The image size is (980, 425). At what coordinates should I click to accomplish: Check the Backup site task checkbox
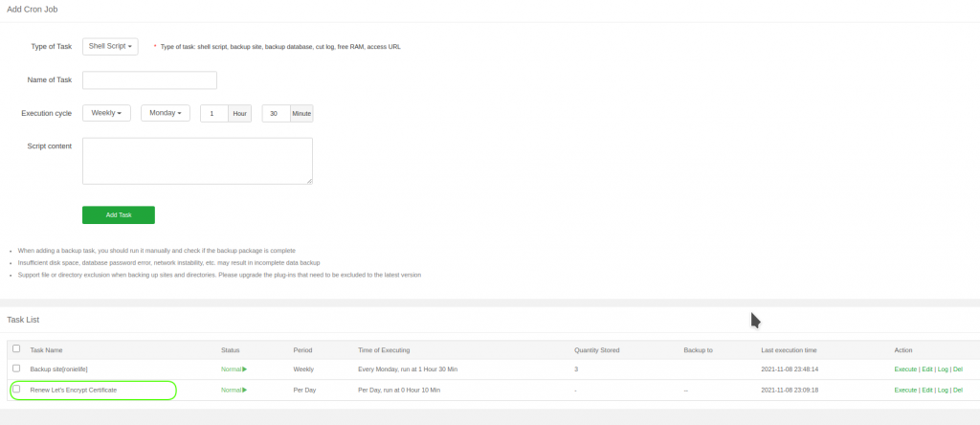tap(16, 368)
